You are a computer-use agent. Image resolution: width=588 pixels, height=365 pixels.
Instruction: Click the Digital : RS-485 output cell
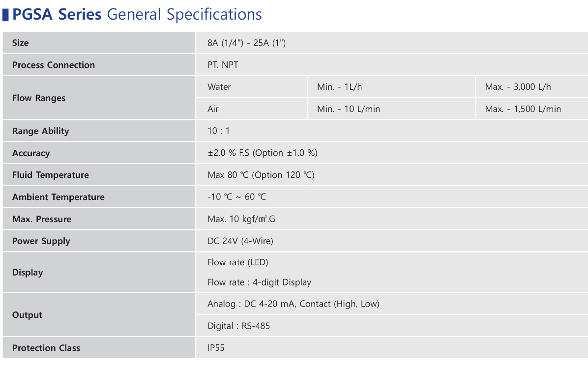391,326
